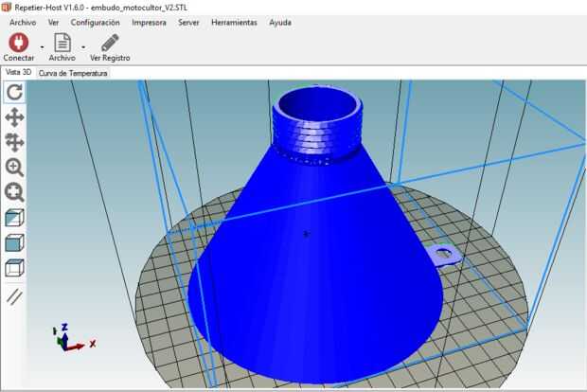Switch to the Curva de Temperatura tab
This screenshot has height=392, width=587.
point(73,73)
